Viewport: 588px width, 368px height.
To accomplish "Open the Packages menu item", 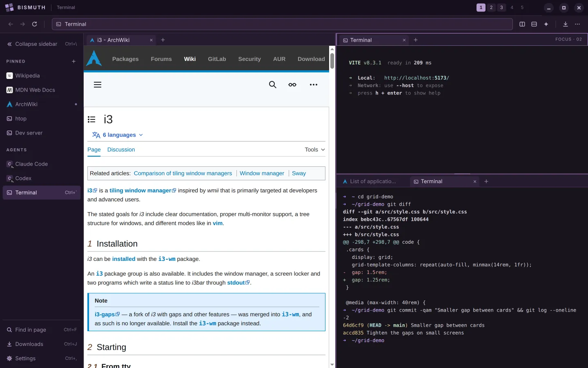I will click(125, 59).
